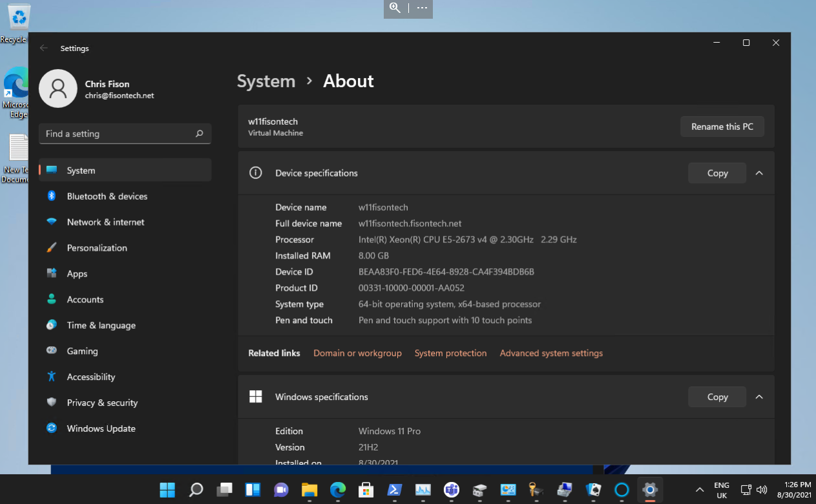Launch PowerShell from the taskbar
The image size is (816, 504).
click(395, 490)
